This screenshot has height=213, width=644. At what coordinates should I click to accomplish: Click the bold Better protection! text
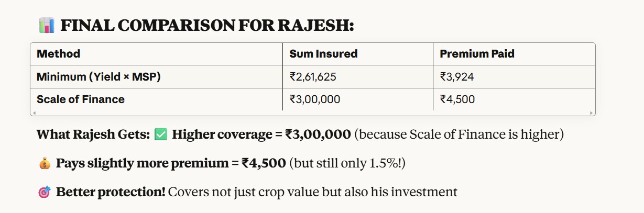point(111,192)
